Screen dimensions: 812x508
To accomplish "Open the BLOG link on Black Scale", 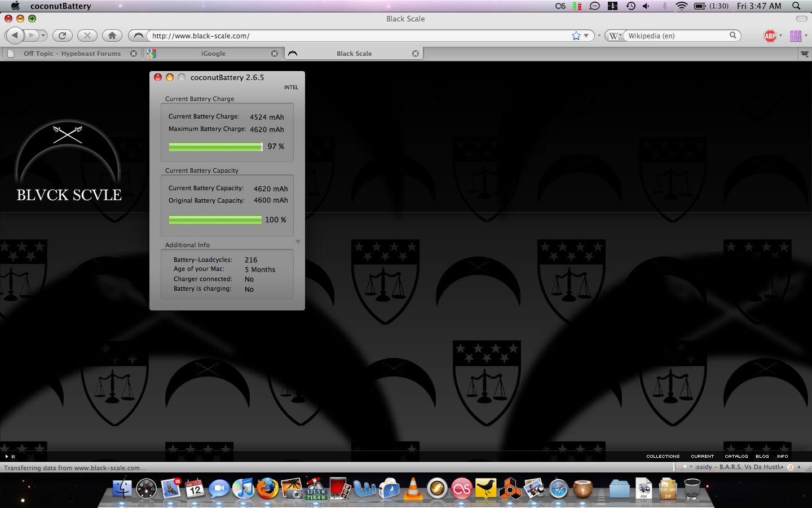I will pos(762,457).
